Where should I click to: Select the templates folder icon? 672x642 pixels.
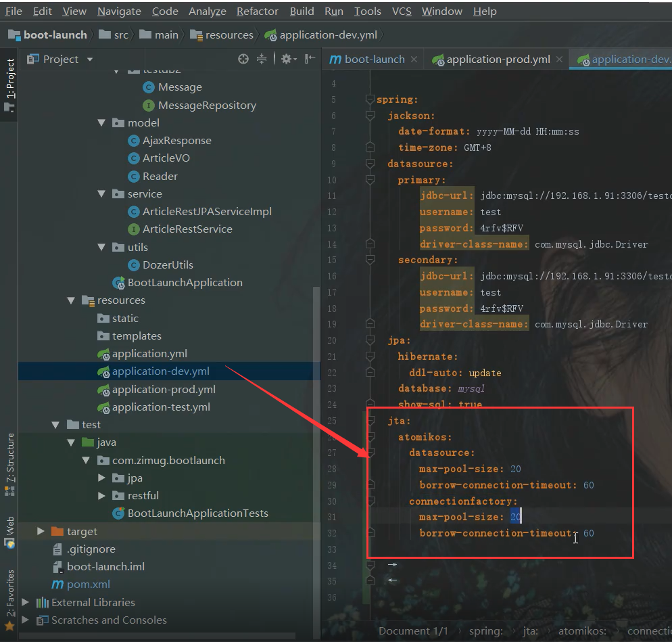[103, 336]
